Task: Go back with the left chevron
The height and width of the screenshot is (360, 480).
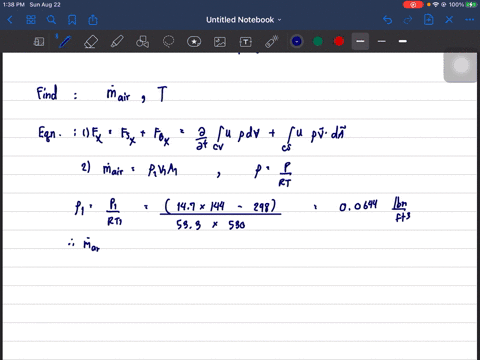Action: (x=10, y=20)
